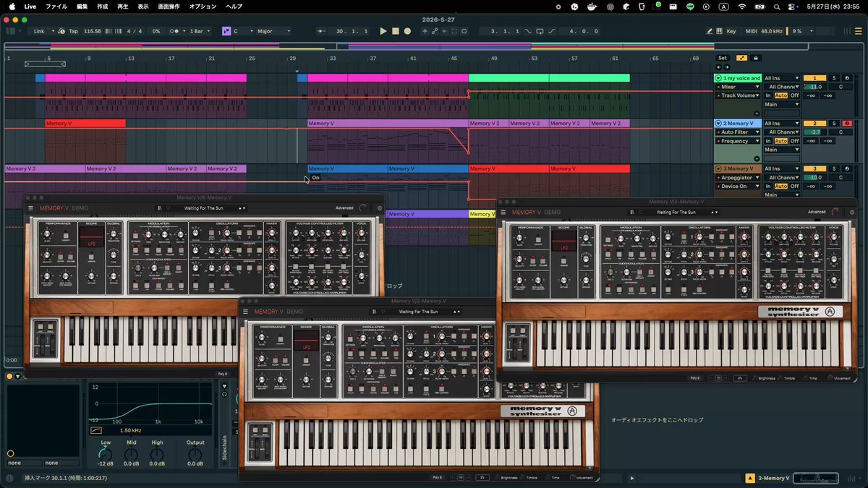Open the Auto Filter automation device chooser
The width and height of the screenshot is (868, 488).
pos(737,132)
